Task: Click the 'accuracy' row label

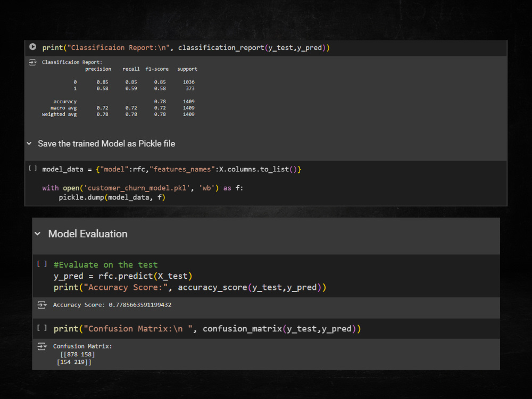Action: [x=65, y=102]
